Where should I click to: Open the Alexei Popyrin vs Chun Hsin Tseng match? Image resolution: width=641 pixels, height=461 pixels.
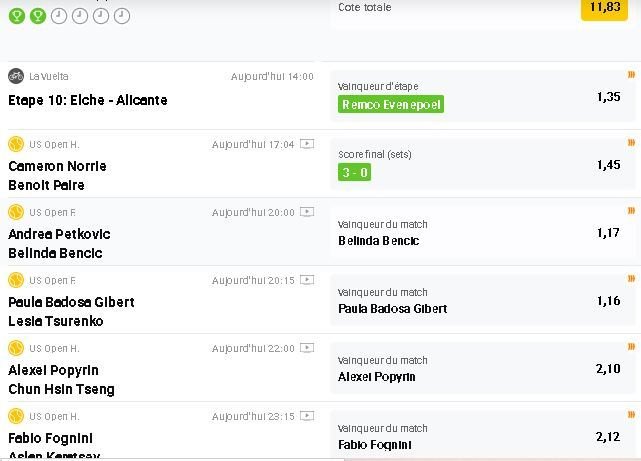61,380
